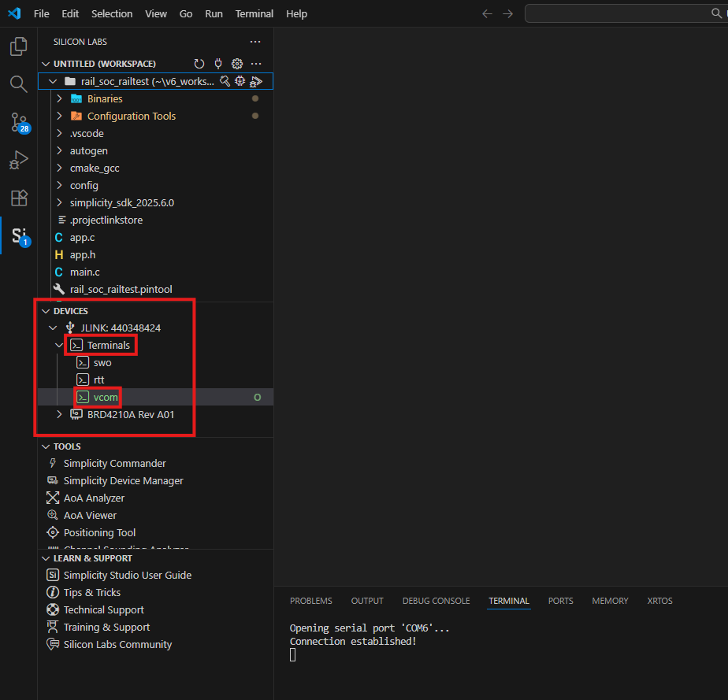Collapse the DEVICES section
The height and width of the screenshot is (700, 728).
(46, 310)
